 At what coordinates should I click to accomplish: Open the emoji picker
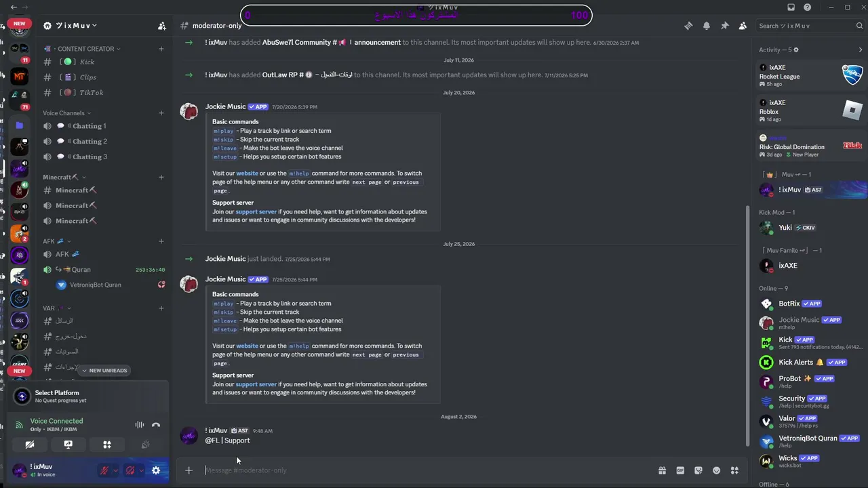coord(716,470)
